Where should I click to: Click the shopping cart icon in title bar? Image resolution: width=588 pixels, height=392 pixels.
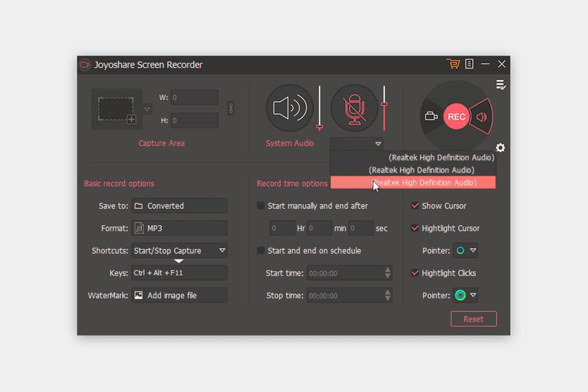453,64
